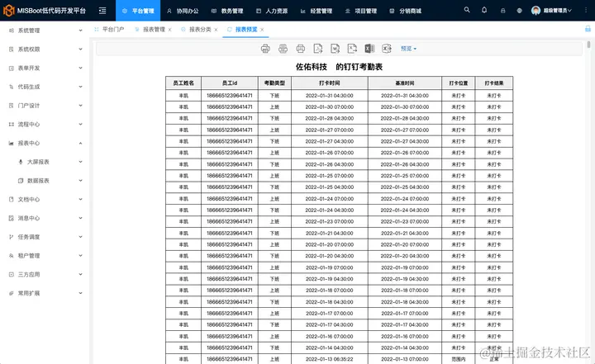Switch to 平台门户 tab

tap(109, 29)
